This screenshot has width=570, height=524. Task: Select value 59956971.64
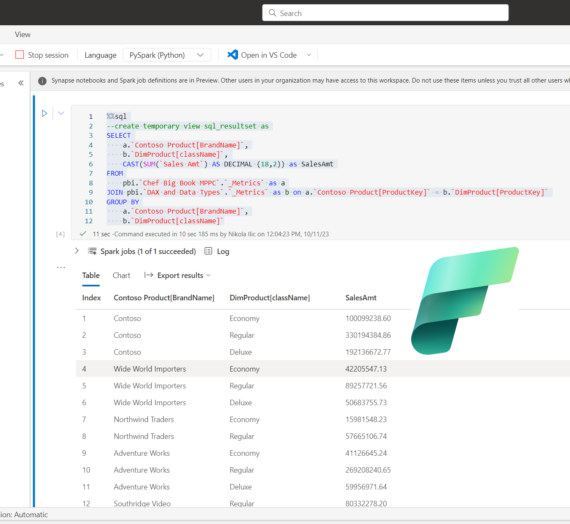coord(366,487)
